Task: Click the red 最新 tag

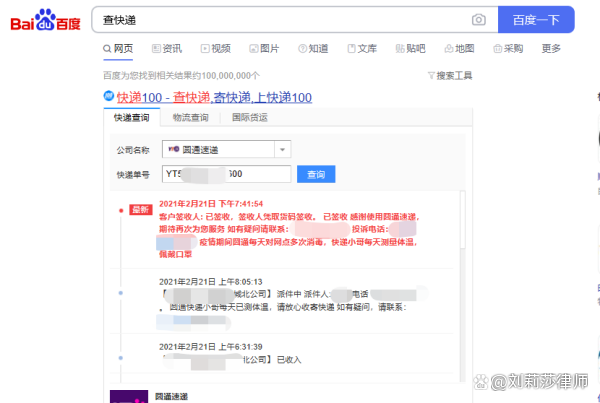Action: 141,210
